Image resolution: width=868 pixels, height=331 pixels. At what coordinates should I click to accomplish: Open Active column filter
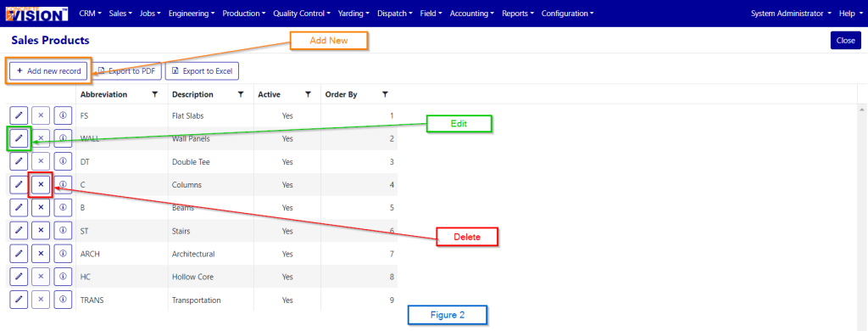tap(308, 95)
